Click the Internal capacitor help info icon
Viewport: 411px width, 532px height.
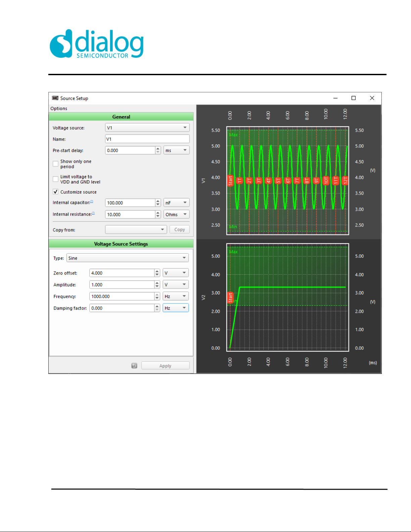(x=92, y=202)
